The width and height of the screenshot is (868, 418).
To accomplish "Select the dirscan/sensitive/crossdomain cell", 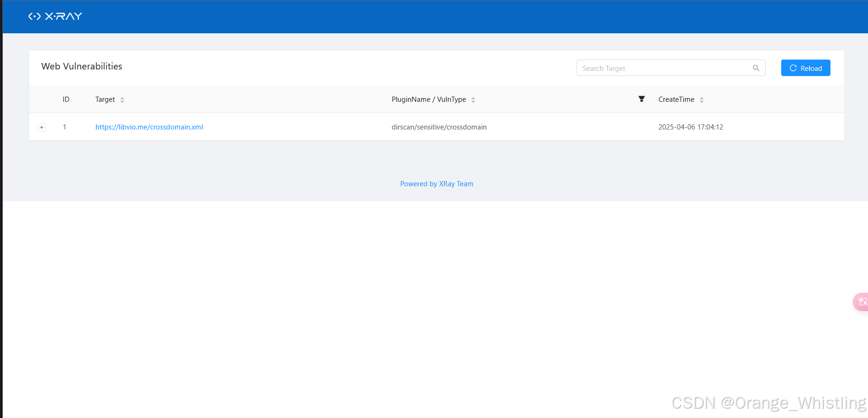I will pyautogui.click(x=439, y=127).
